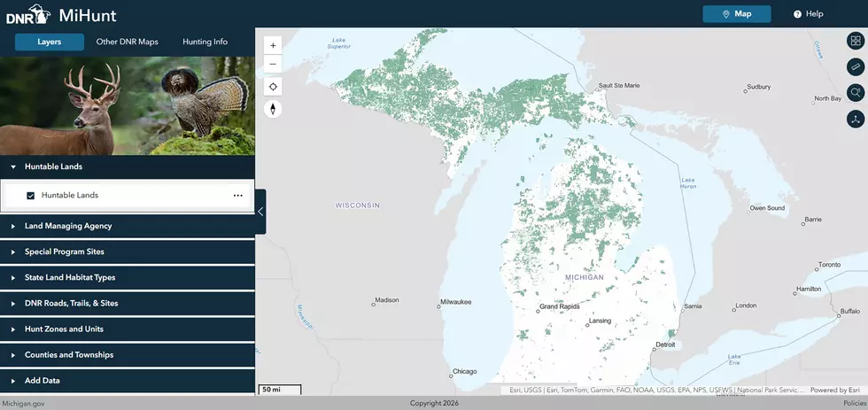
Task: Switch to the Layers tab
Action: coord(50,42)
